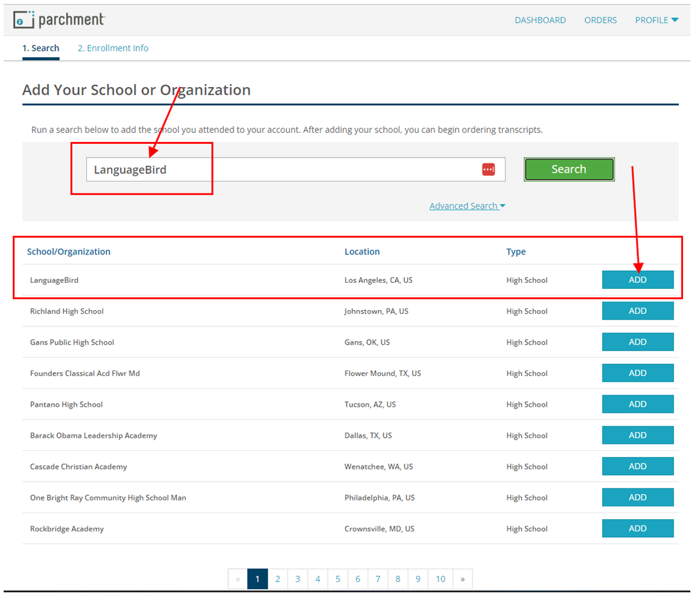Image resolution: width=700 pixels, height=602 pixels.
Task: Add Rockbridge Academy
Action: [638, 528]
